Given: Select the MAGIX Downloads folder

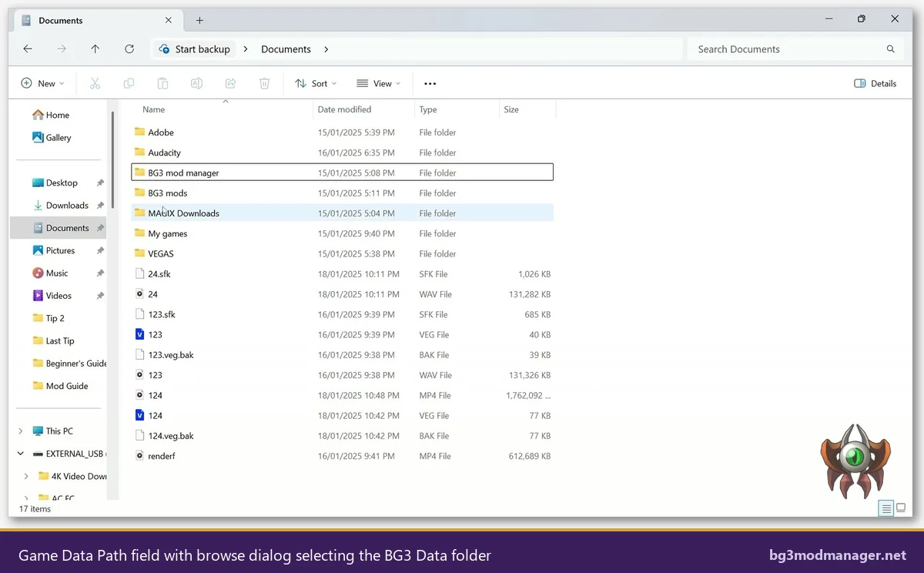Looking at the screenshot, I should [342, 213].
